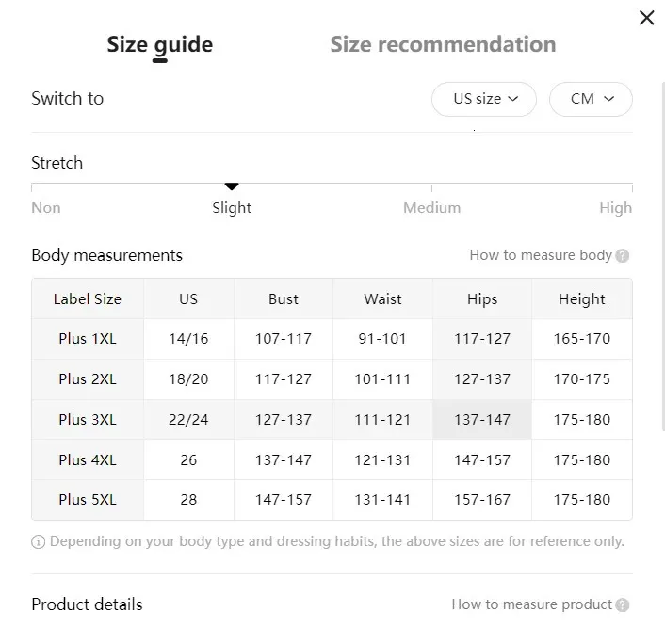Open the US size dropdown
Viewport: 665px width, 644px height.
pyautogui.click(x=484, y=99)
